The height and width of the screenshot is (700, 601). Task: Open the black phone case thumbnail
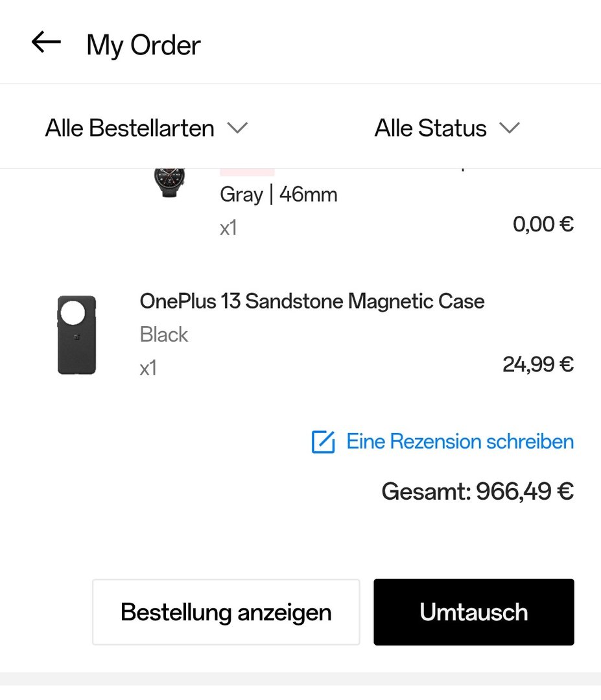(77, 334)
